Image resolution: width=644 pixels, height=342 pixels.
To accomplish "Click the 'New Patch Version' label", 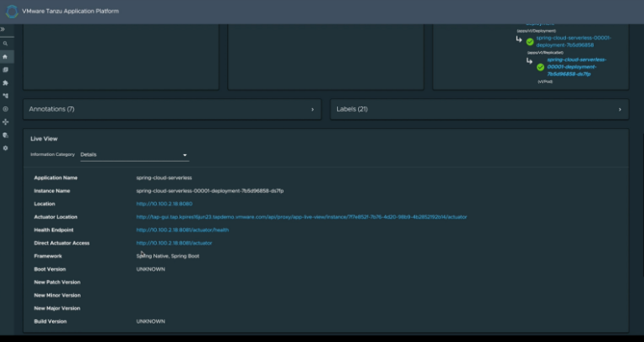I will (x=57, y=282).
